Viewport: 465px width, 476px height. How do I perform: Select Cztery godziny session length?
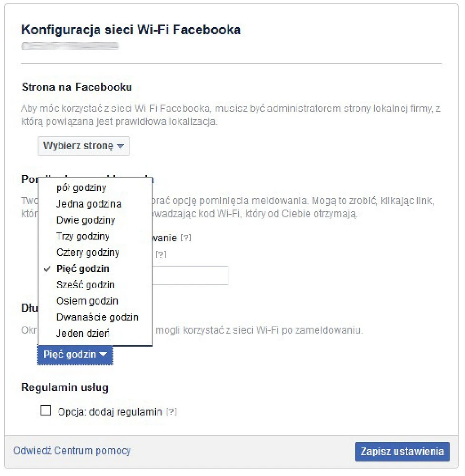[88, 253]
